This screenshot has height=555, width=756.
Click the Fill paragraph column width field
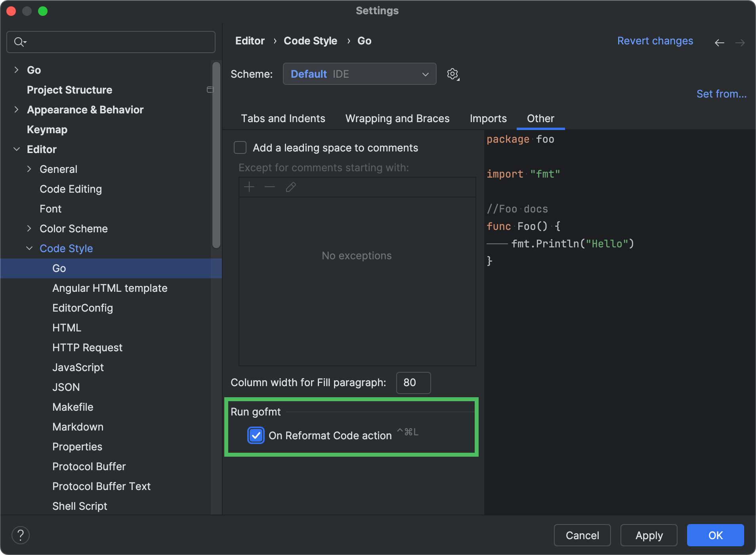coord(413,383)
